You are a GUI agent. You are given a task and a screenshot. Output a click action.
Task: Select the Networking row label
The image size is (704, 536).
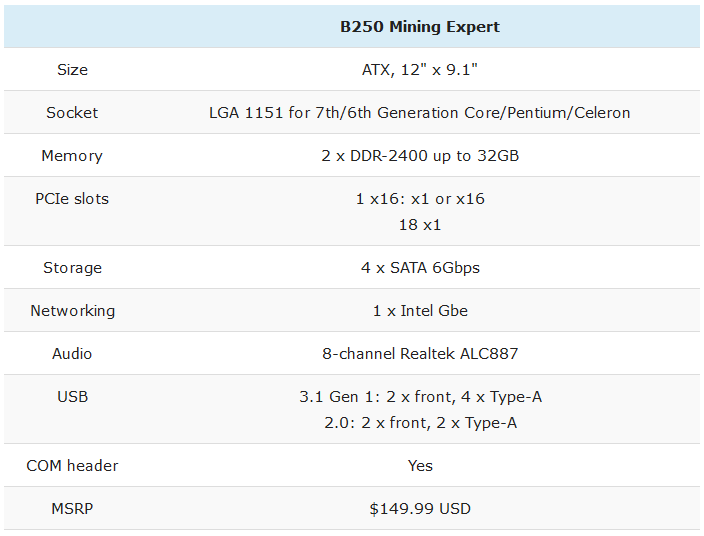pos(72,311)
